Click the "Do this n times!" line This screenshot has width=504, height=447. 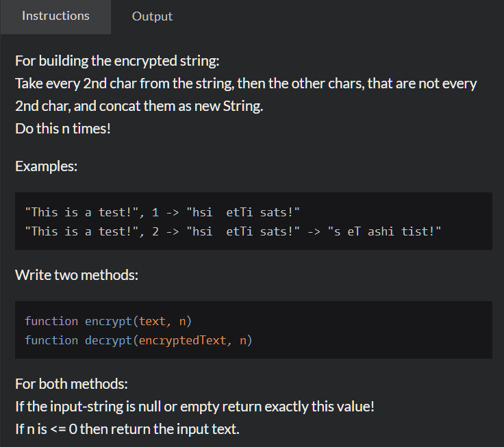coord(63,128)
